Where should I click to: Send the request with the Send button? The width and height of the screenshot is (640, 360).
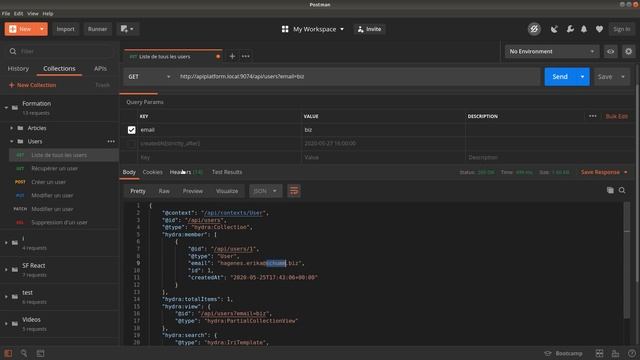pos(560,77)
